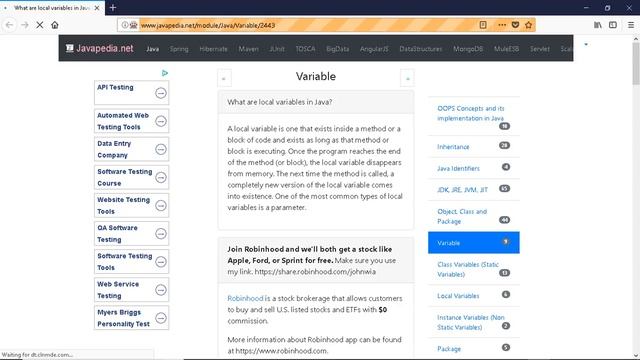Open the BigData nav item

coord(337,49)
